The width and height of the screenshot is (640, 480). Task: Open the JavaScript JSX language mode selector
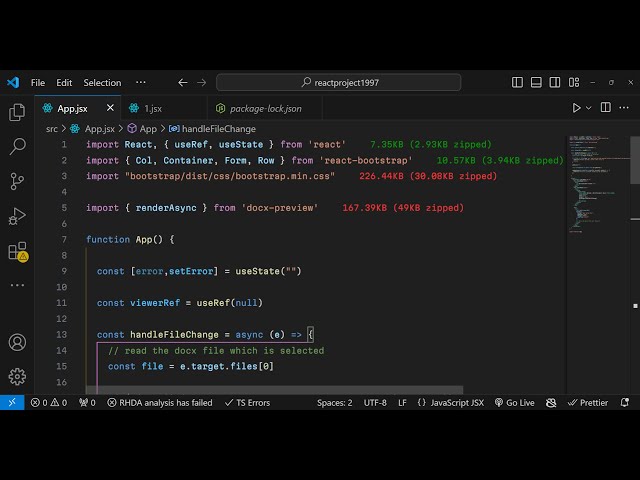coord(450,403)
